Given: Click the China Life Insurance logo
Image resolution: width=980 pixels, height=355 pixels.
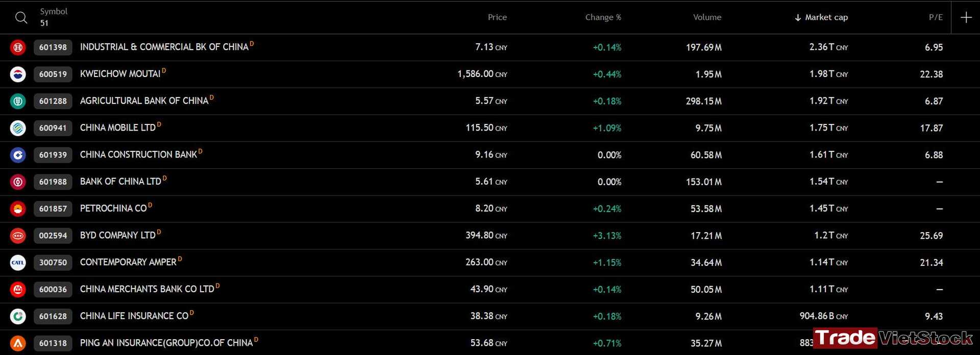Looking at the screenshot, I should coord(18,316).
